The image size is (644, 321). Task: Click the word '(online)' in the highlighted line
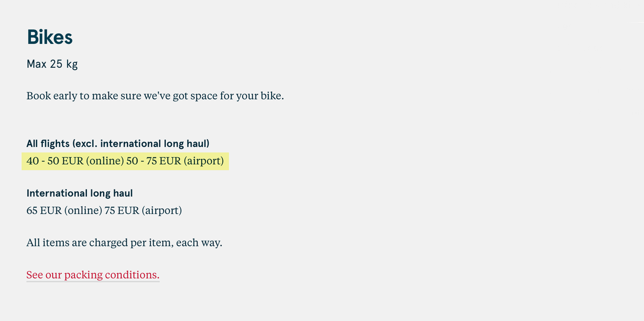(105, 161)
